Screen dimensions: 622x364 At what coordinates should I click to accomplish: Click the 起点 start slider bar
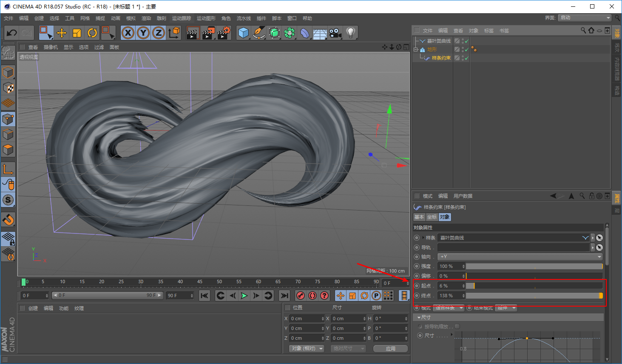[534, 286]
